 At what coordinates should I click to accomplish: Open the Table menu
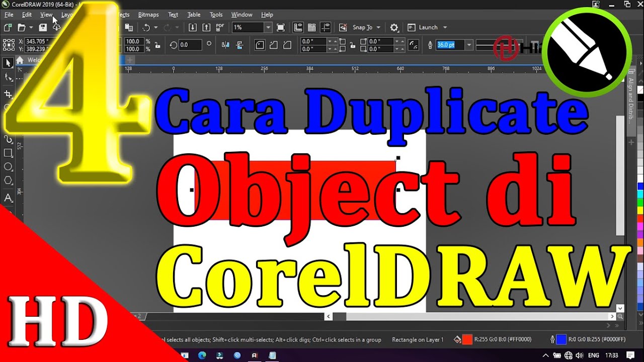pos(194,15)
